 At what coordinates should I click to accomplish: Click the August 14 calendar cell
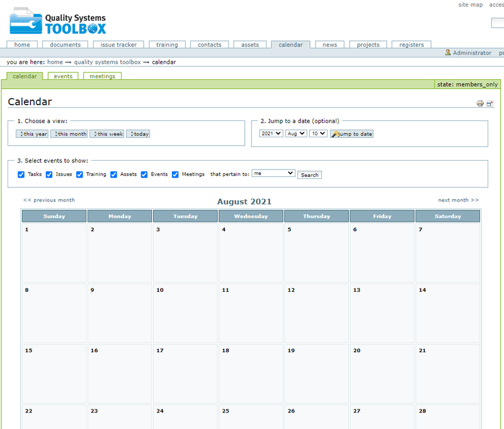(448, 313)
